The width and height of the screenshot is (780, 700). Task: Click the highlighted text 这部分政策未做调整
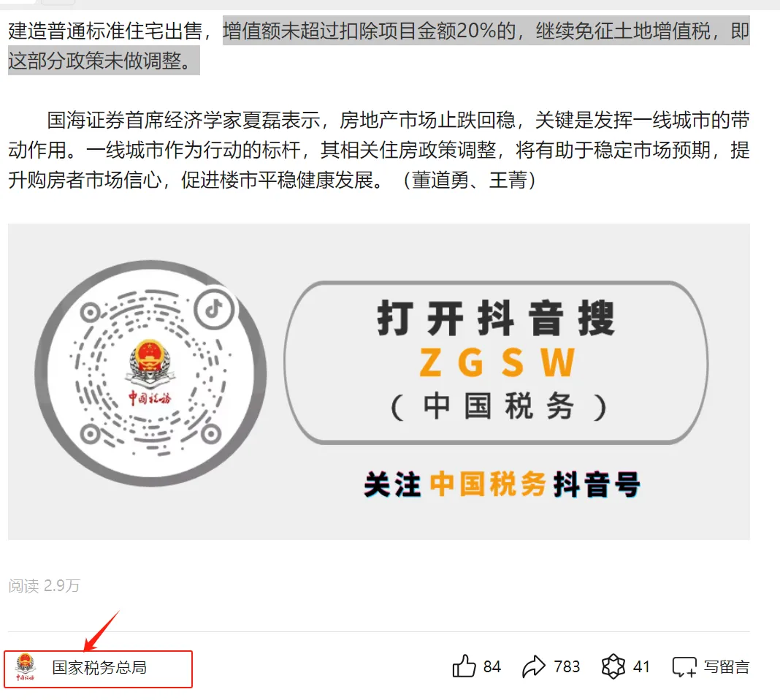pos(99,61)
